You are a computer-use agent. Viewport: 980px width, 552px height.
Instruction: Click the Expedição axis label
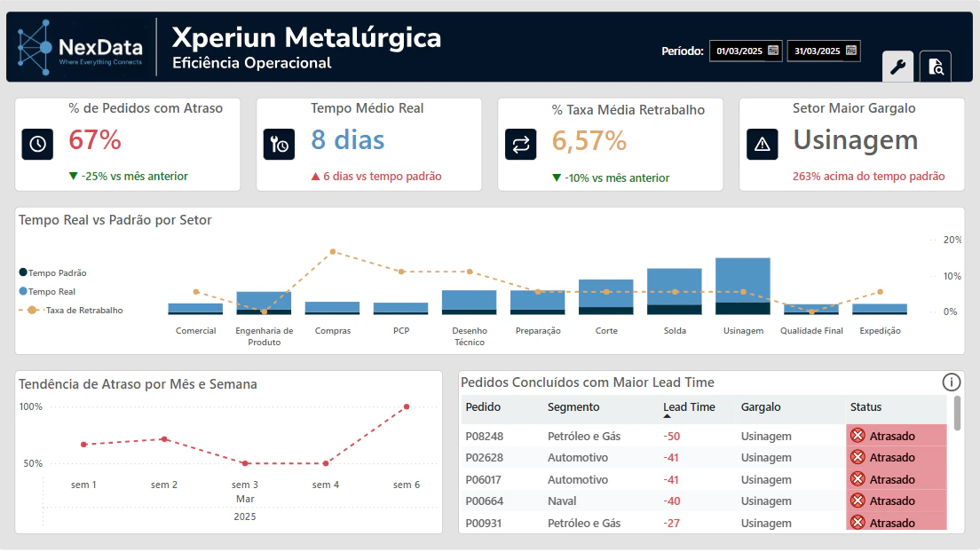click(x=880, y=331)
